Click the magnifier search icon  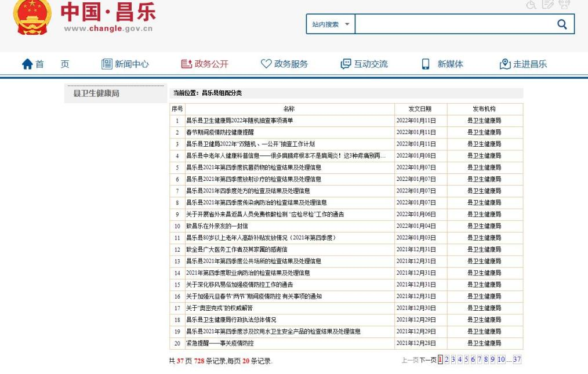561,24
